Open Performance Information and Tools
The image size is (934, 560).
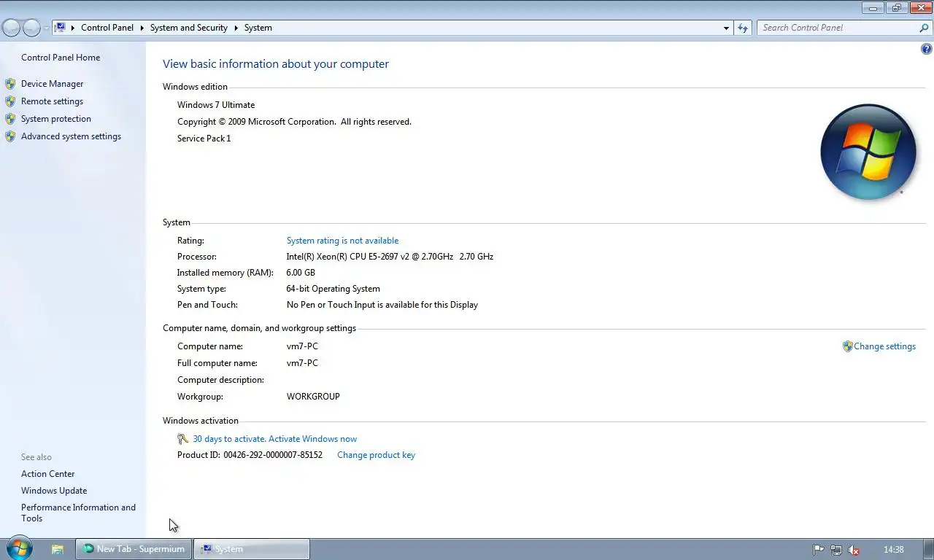click(x=78, y=513)
